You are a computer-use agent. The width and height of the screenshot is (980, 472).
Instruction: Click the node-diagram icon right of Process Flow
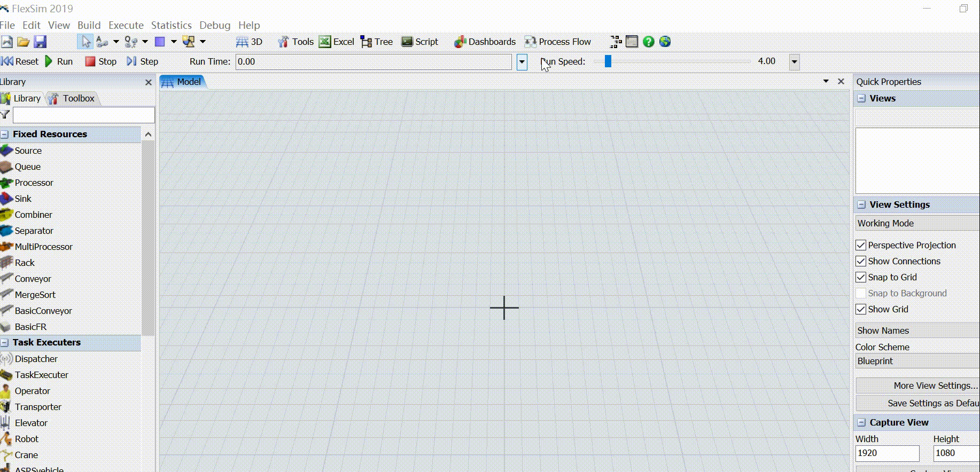[616, 42]
